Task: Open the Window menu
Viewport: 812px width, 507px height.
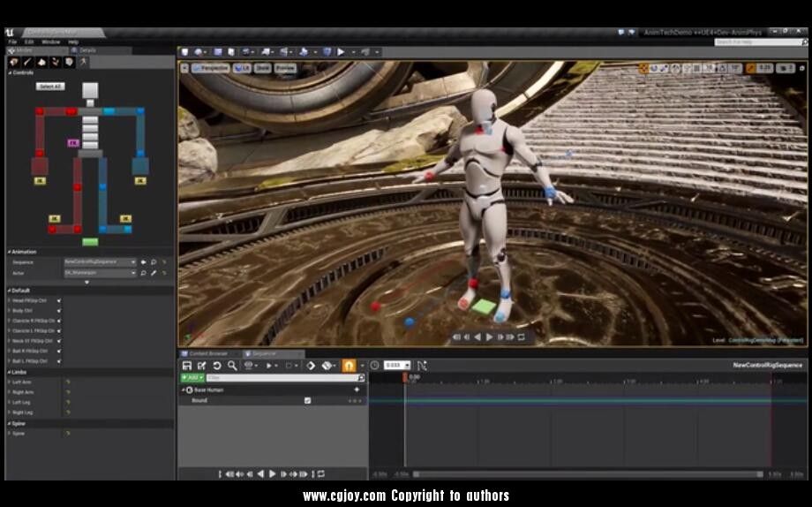Action: point(51,42)
